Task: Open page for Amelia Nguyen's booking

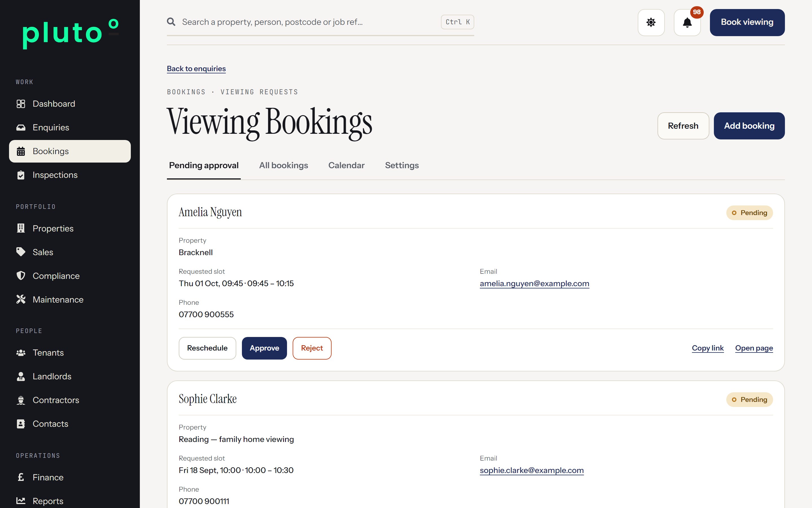Action: [x=754, y=348]
